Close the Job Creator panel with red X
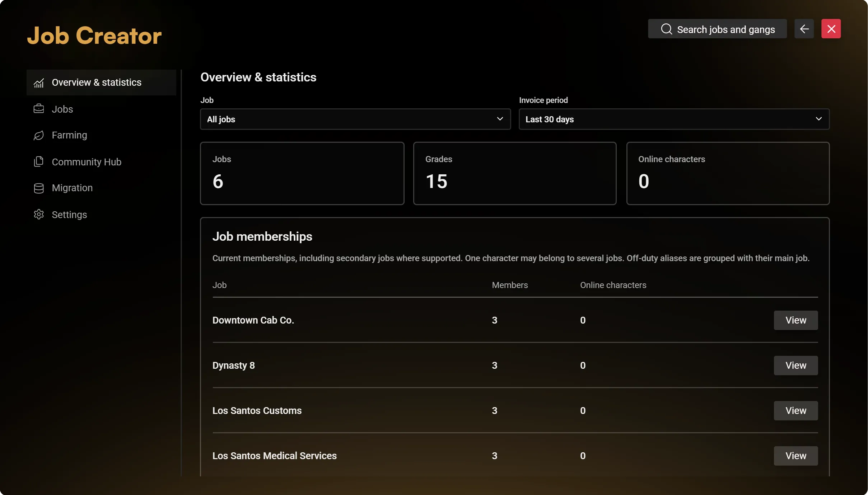868x495 pixels. coord(831,29)
